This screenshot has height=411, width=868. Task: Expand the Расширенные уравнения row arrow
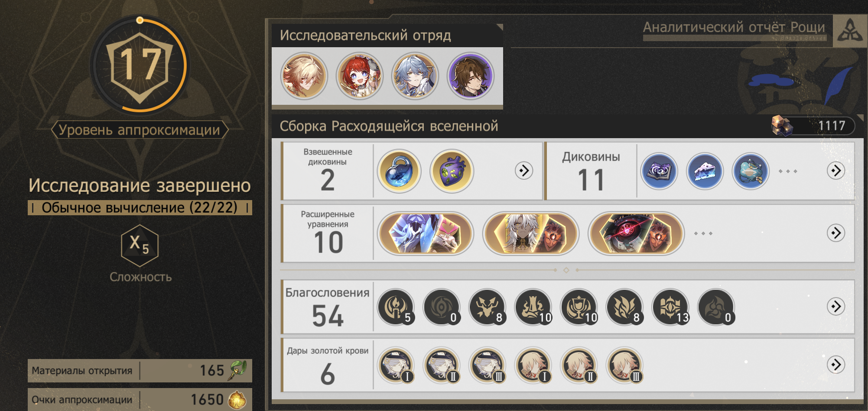click(836, 233)
